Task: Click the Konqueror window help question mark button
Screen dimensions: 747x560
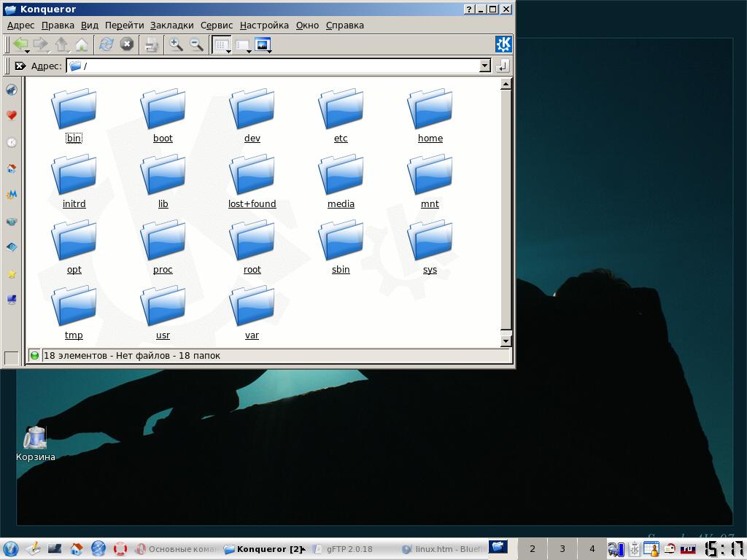Action: point(469,9)
